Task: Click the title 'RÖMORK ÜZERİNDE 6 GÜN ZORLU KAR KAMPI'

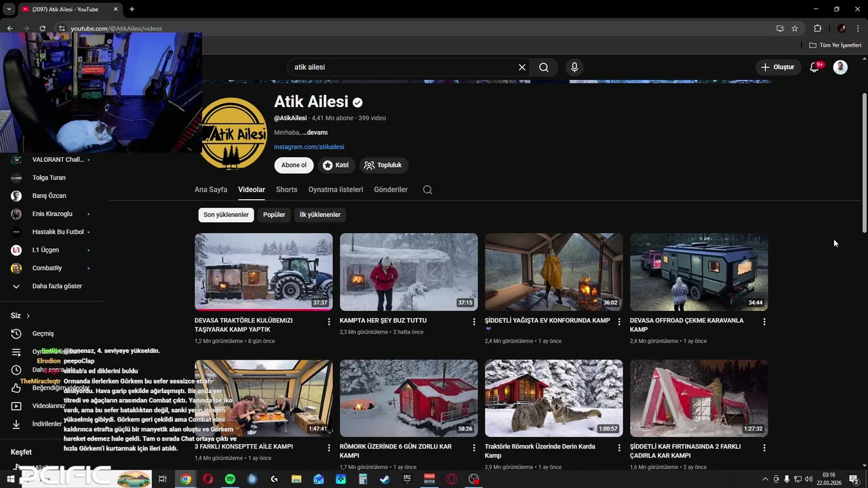Action: 395,451
